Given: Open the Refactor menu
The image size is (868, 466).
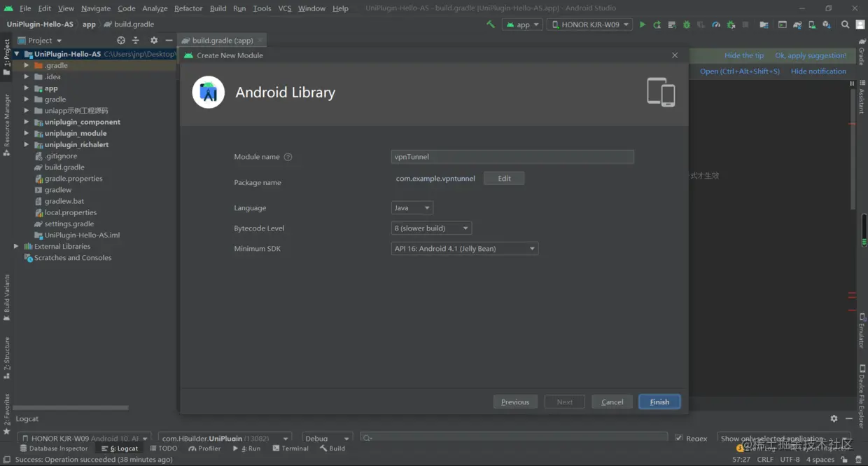Looking at the screenshot, I should (188, 8).
